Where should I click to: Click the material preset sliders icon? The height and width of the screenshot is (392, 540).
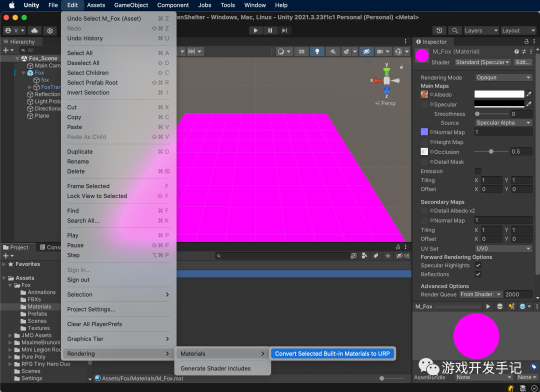tap(524, 51)
